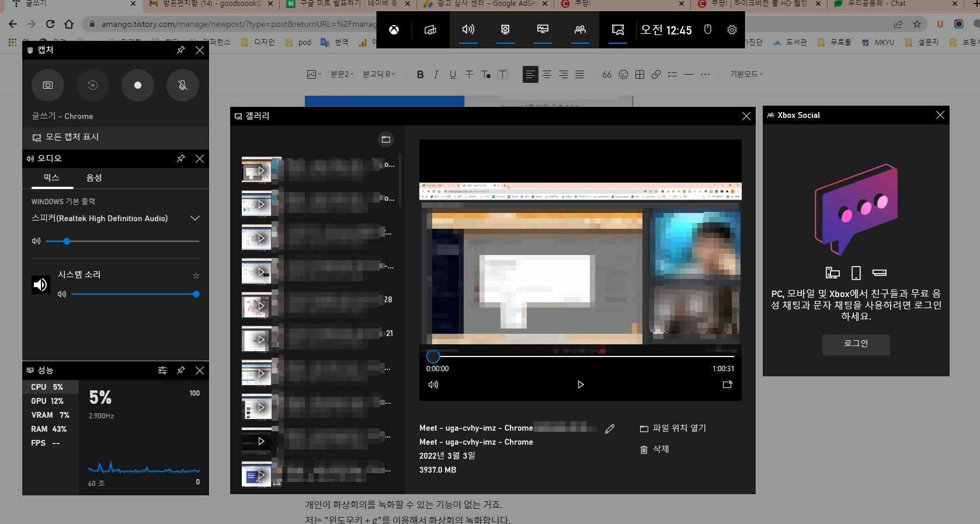Viewport: 980px width, 524px height.
Task: Show all captures
Action: click(x=116, y=137)
